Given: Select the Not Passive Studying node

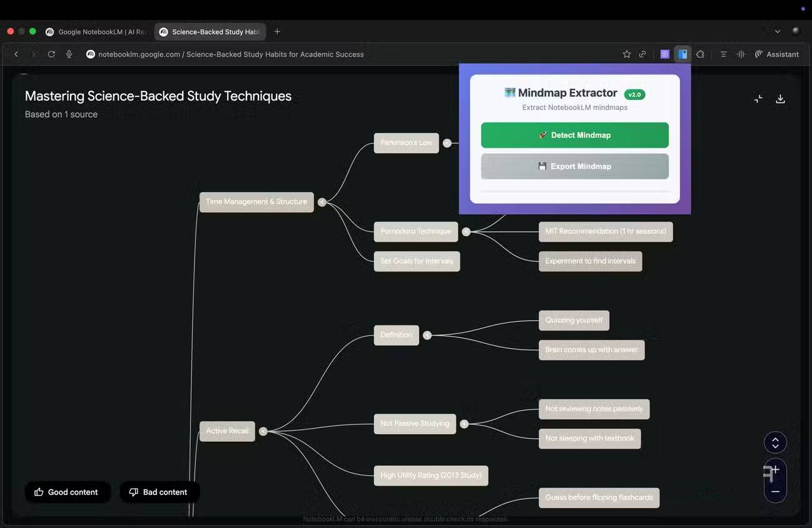Looking at the screenshot, I should (x=415, y=424).
